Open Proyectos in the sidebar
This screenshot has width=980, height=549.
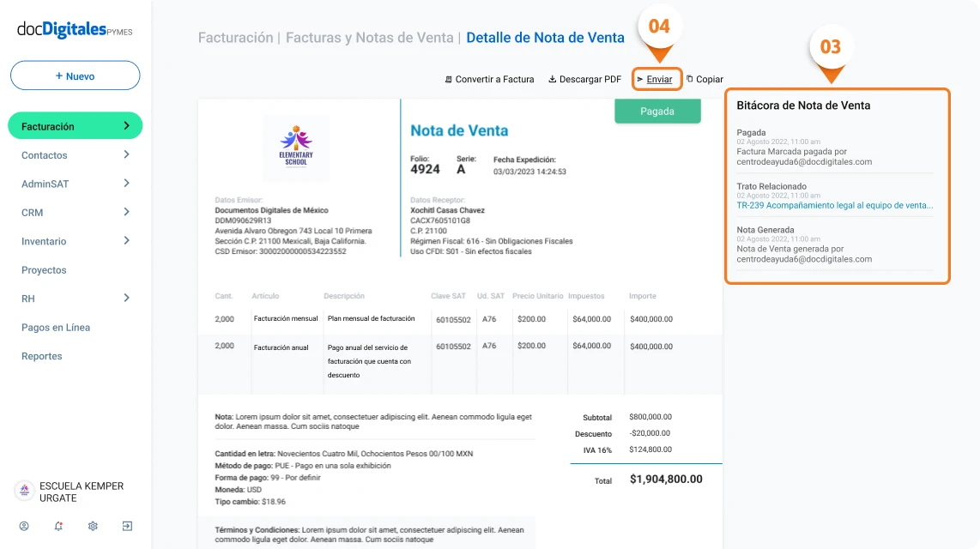click(x=44, y=270)
